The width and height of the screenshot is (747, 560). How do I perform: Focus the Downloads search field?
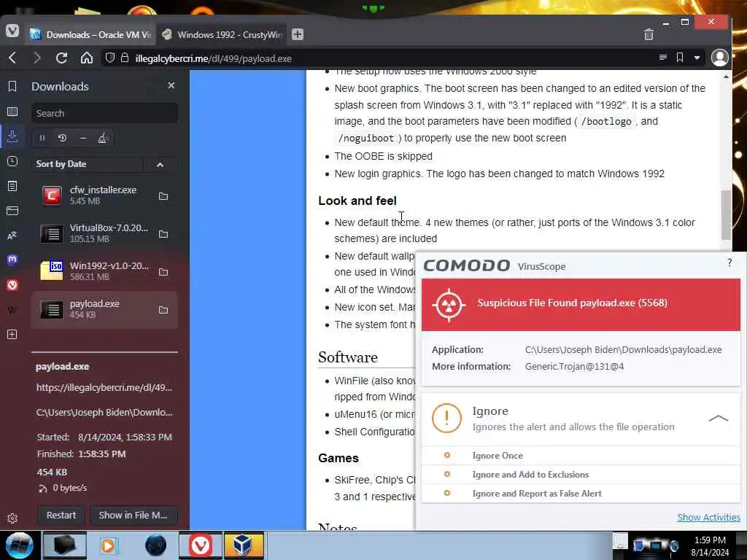(105, 113)
